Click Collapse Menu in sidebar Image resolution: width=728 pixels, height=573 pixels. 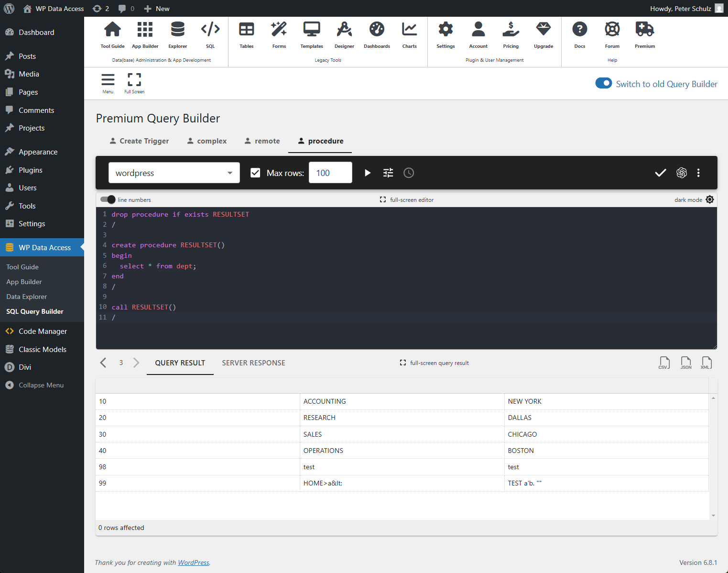42,385
